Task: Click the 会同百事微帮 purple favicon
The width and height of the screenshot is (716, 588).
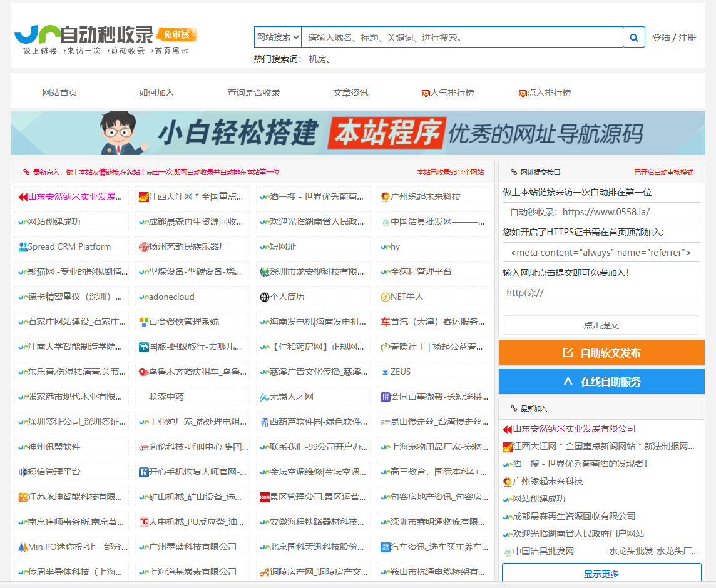Action: [x=386, y=397]
